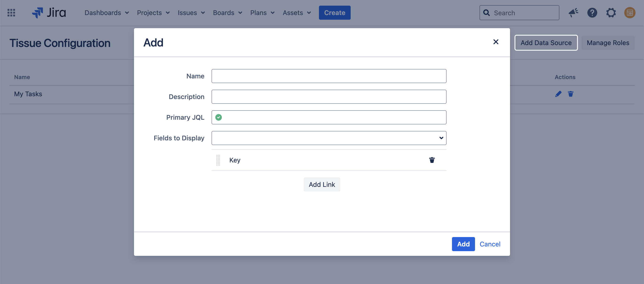Click into the Primary JQL field
Screen dimensions: 644x284
[x=333, y=117]
